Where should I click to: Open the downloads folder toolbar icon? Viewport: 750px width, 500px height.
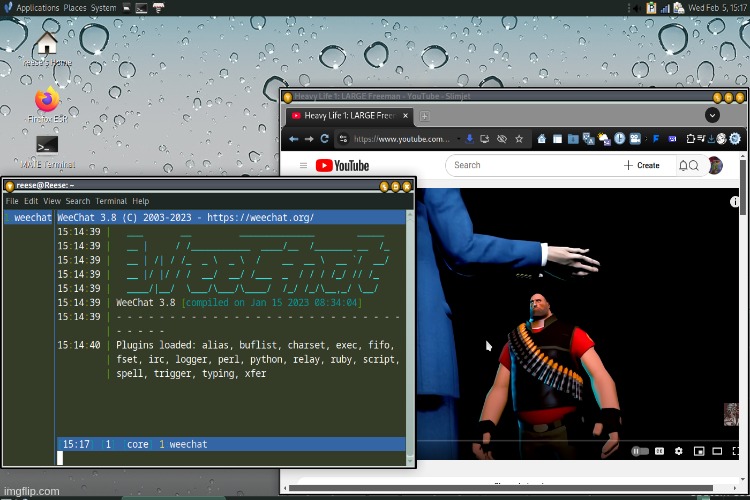[x=573, y=139]
